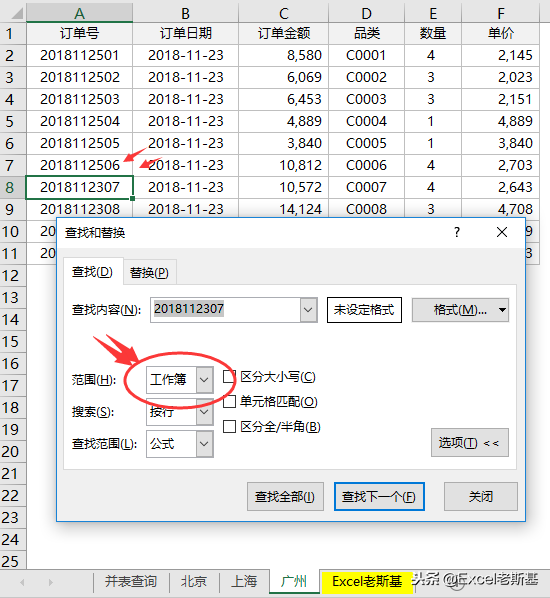Enable 单元格匹配(O) checkbox
This screenshot has height=598, width=550.
[229, 402]
